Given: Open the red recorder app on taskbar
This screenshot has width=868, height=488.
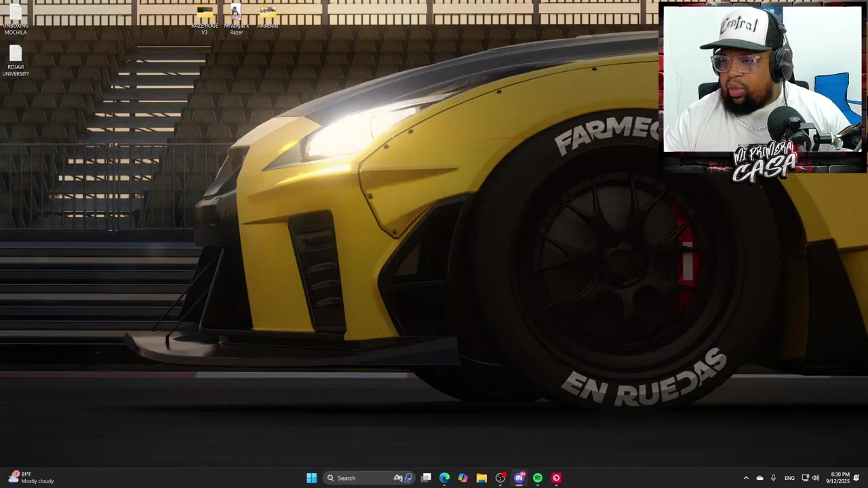Looking at the screenshot, I should pos(556,478).
